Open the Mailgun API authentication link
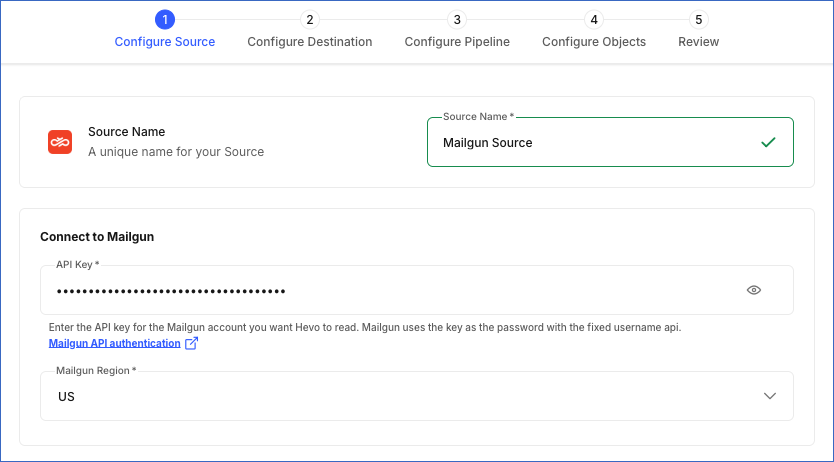The image size is (834, 462). [x=114, y=343]
